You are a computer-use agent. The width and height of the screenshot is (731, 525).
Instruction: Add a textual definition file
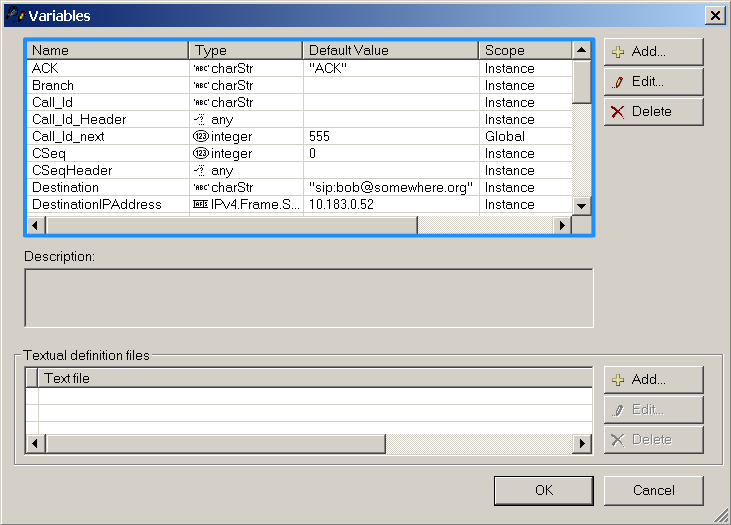coord(654,380)
